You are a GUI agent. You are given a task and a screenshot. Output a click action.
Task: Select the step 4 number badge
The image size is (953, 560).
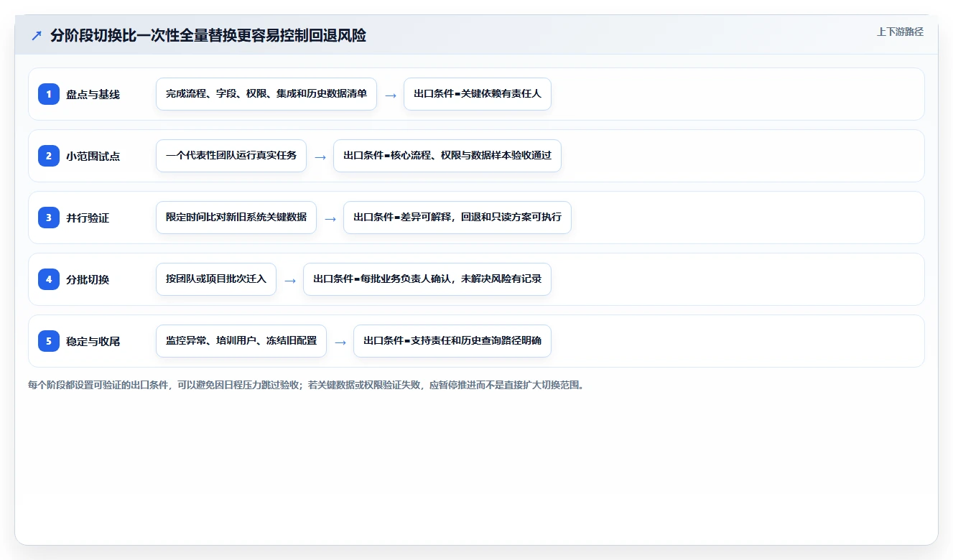49,279
